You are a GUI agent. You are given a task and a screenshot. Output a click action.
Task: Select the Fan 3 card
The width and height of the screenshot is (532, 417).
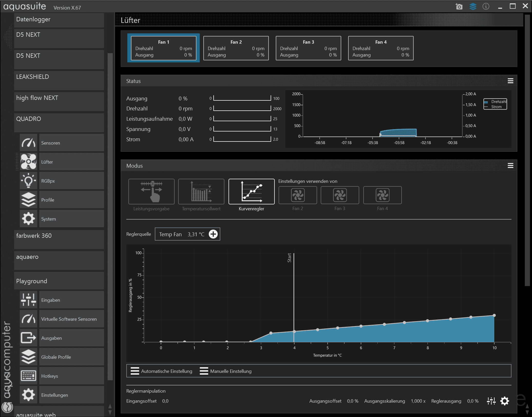[308, 48]
